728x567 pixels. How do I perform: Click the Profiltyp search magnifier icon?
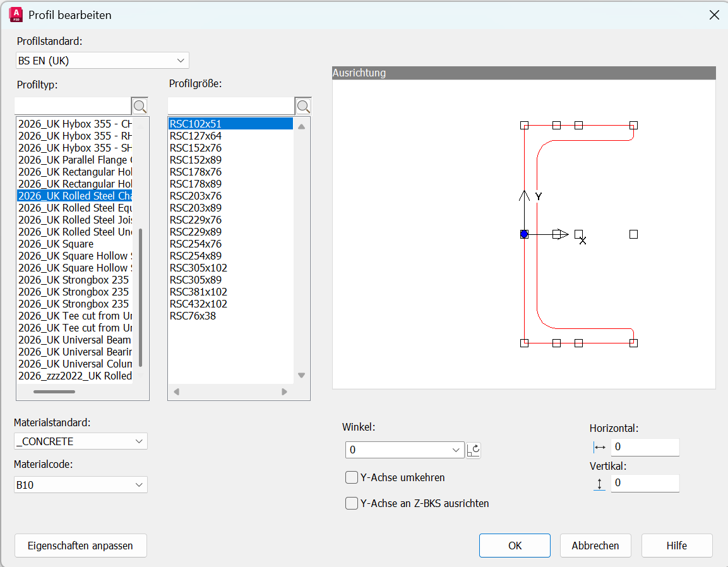point(140,106)
